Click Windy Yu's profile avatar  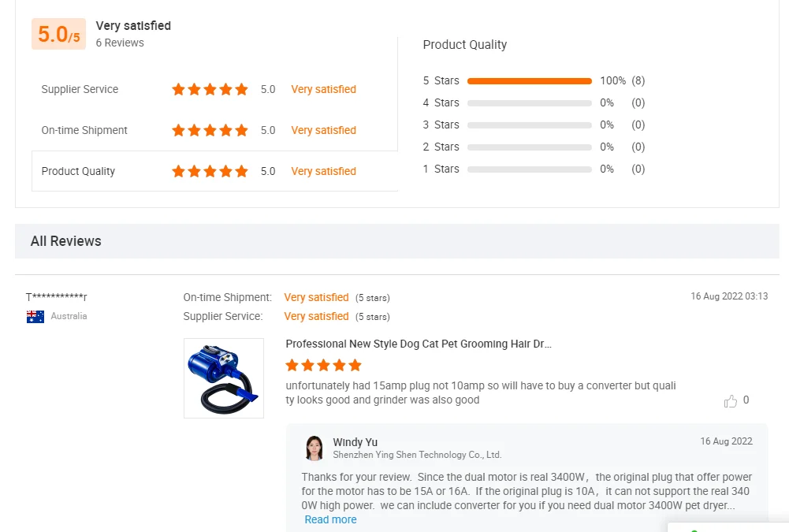coord(314,448)
